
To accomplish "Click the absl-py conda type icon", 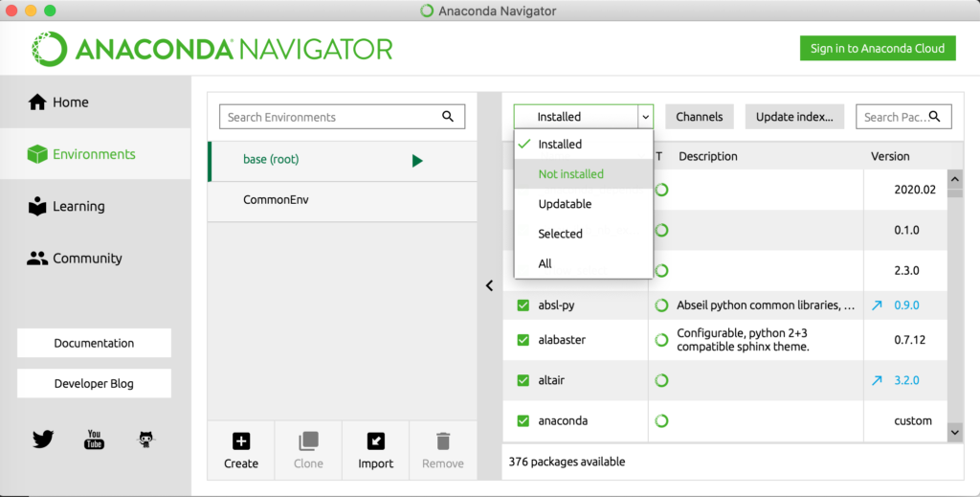I will point(661,305).
